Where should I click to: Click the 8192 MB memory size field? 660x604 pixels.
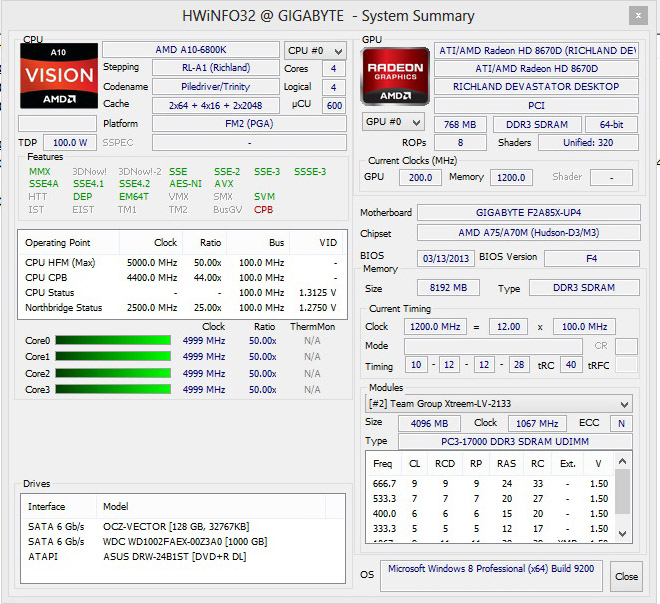[x=448, y=287]
